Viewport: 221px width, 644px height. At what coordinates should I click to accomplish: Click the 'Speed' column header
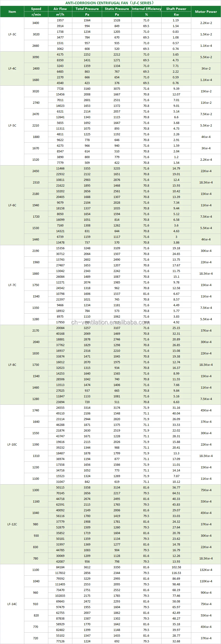36,9
